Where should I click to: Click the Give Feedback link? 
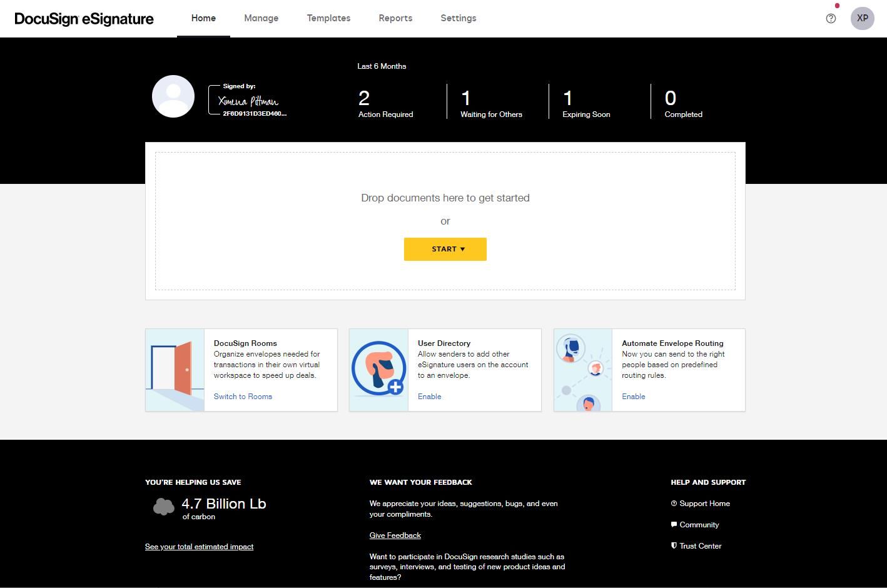click(395, 535)
